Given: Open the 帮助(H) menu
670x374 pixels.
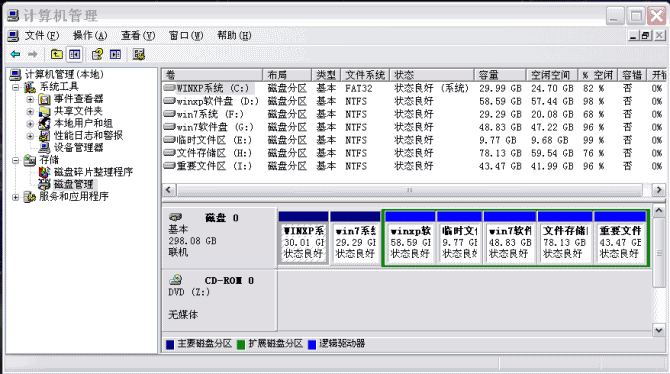Looking at the screenshot, I should pos(234,35).
